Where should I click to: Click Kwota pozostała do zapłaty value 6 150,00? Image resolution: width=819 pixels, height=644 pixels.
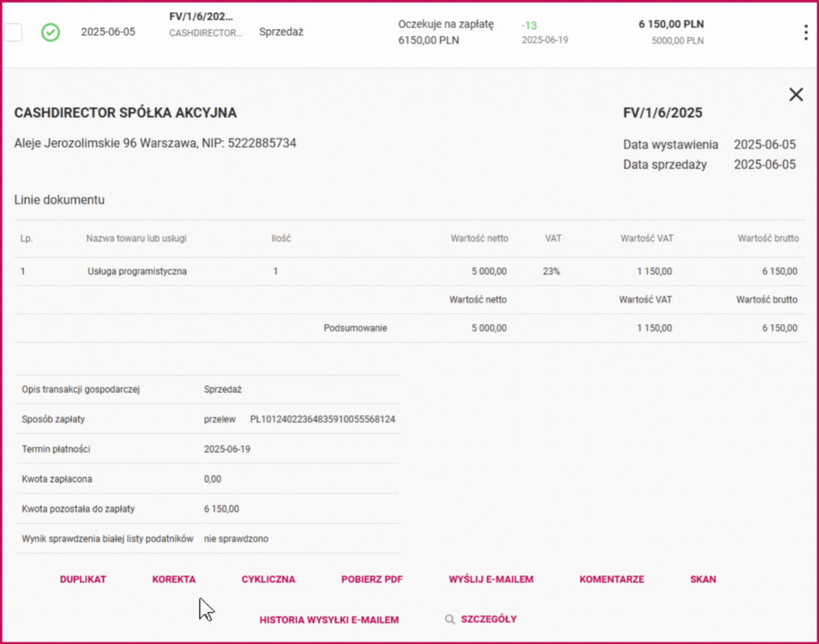[221, 508]
